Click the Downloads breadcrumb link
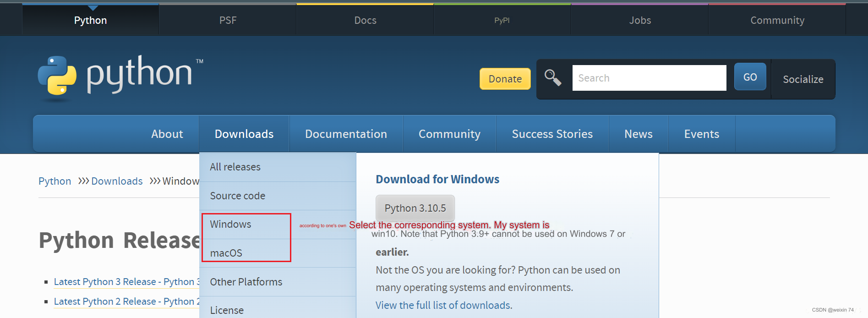The height and width of the screenshot is (318, 868). click(117, 181)
